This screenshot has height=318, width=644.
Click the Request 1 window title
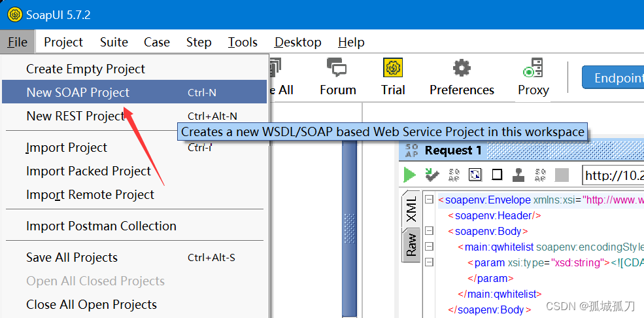(453, 150)
